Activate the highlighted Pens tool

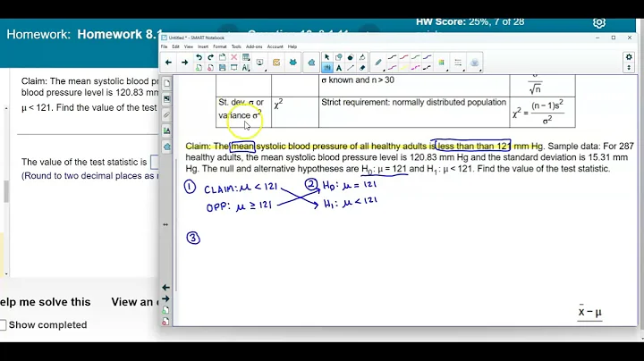pyautogui.click(x=327, y=68)
